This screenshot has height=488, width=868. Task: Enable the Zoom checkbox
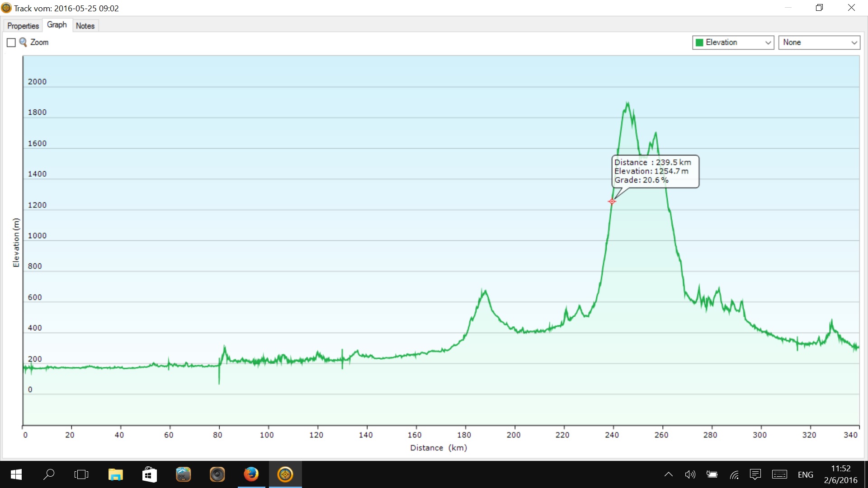(11, 42)
